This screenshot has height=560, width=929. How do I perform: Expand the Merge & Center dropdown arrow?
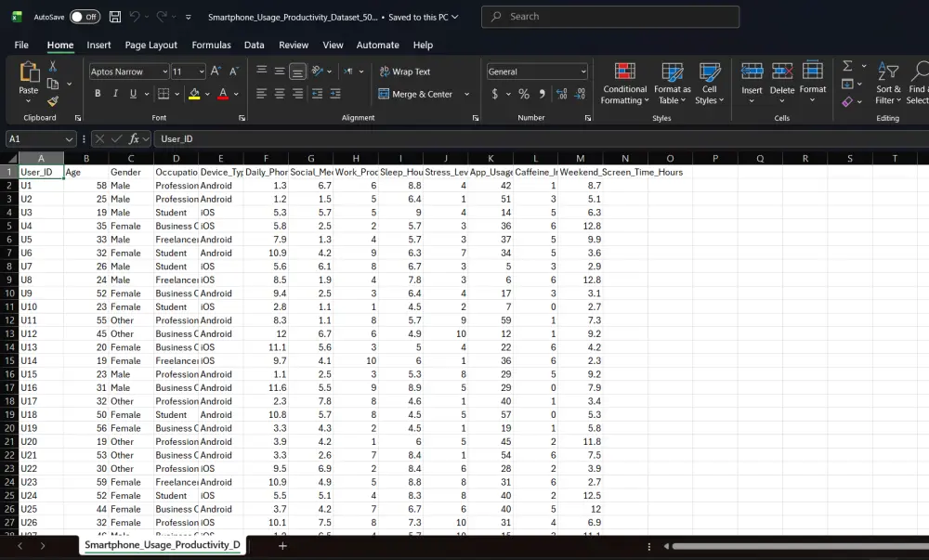[x=467, y=94]
